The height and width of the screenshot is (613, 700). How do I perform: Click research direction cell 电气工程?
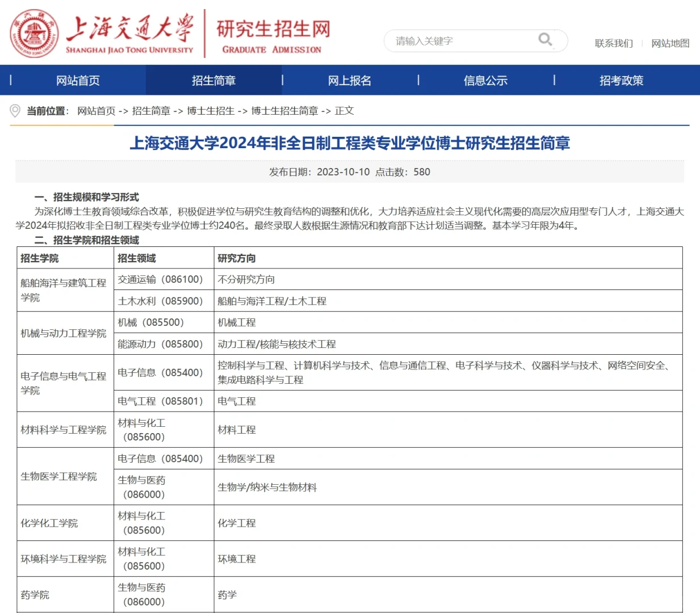(448, 401)
